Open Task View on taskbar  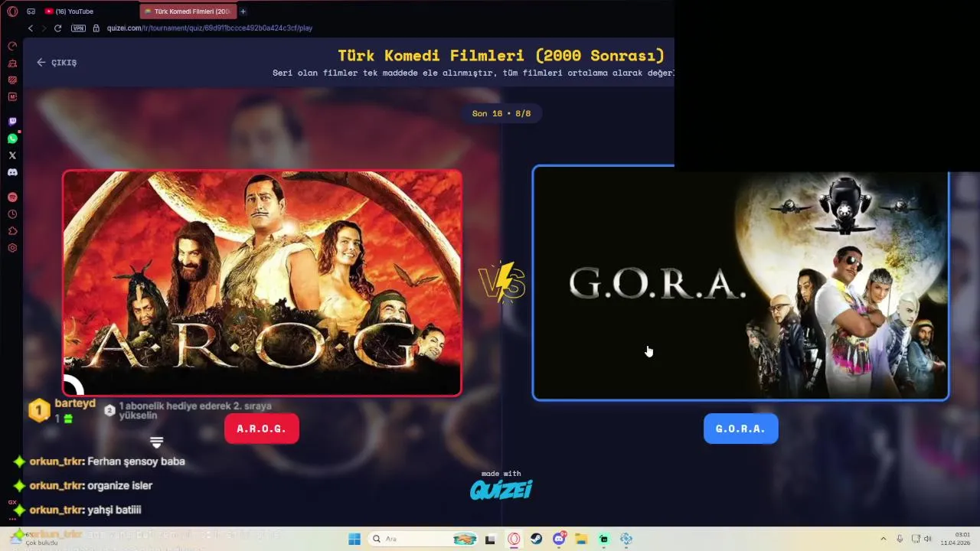coord(491,539)
